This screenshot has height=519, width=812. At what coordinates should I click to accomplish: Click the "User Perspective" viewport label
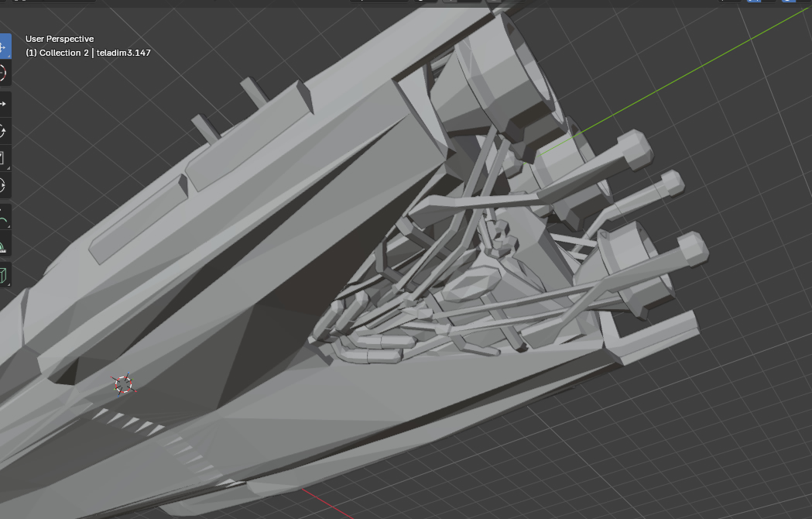tap(60, 39)
